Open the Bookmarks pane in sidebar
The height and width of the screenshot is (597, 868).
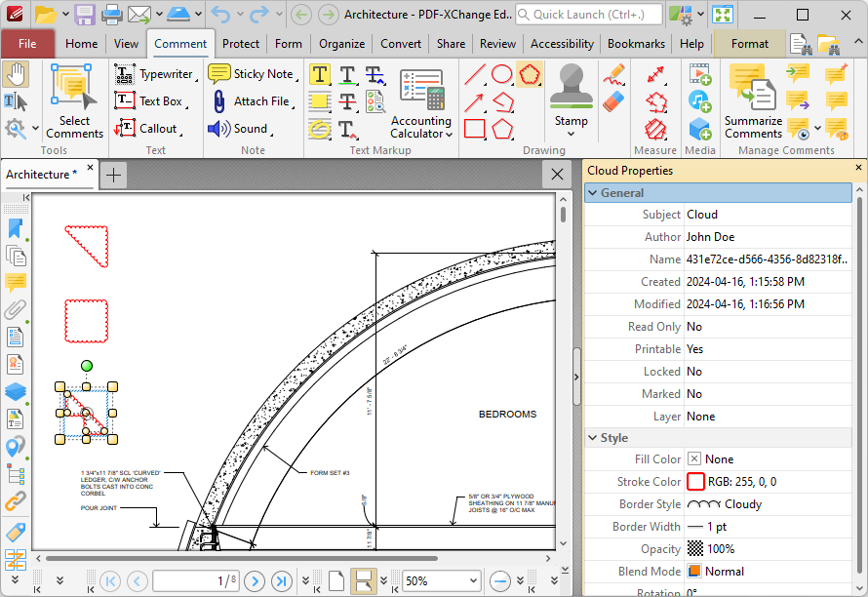[15, 228]
